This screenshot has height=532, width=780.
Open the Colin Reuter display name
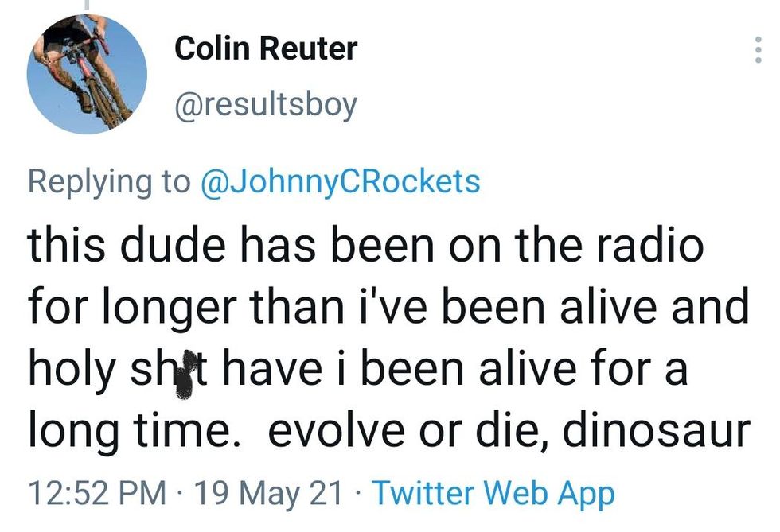(x=266, y=49)
